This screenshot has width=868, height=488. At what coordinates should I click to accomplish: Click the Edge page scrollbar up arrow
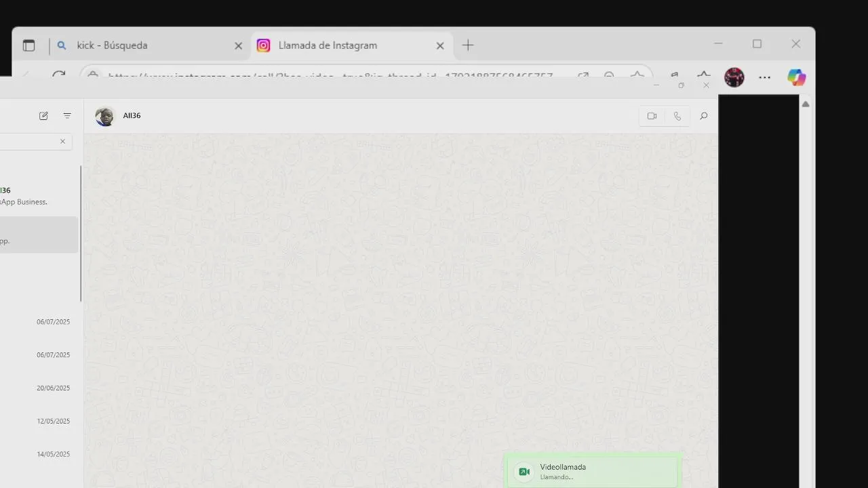pos(806,104)
